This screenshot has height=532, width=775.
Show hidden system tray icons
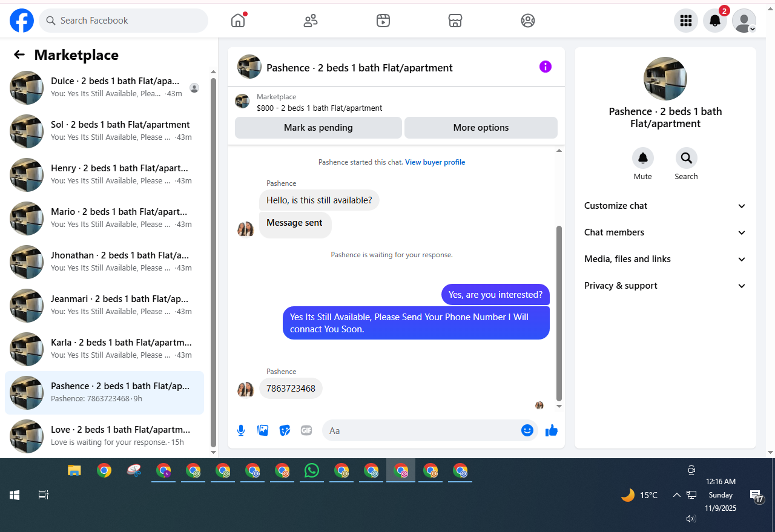[677, 495]
